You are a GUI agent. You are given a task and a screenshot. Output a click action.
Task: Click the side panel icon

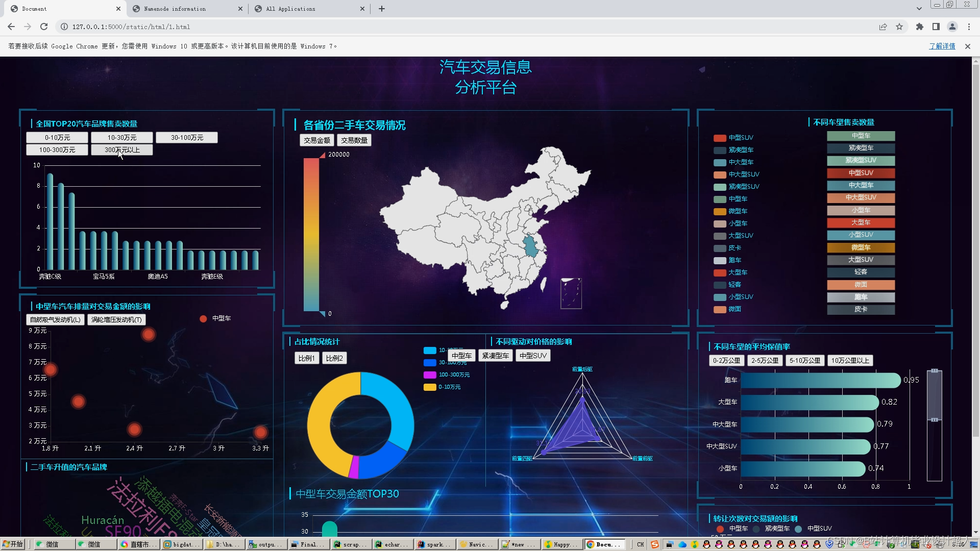[936, 27]
